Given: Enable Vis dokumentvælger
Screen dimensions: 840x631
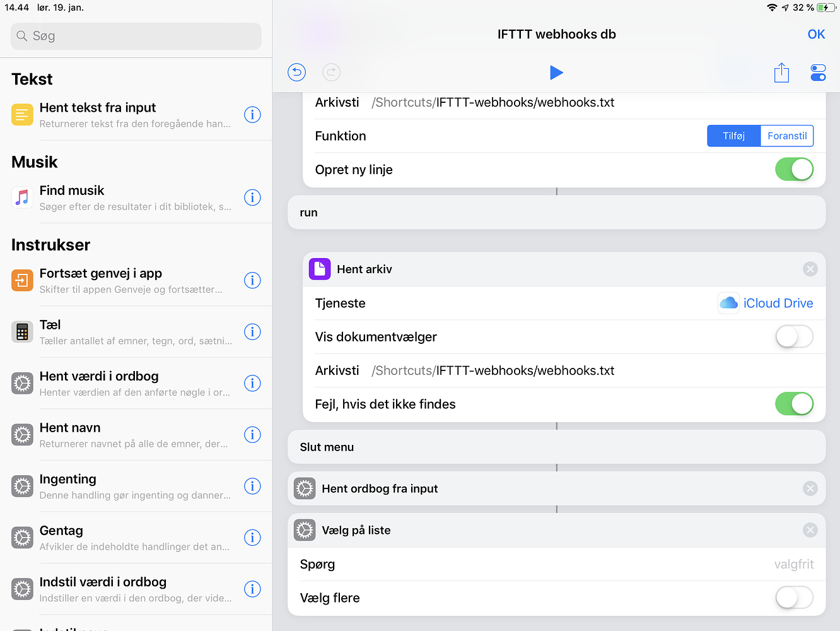Looking at the screenshot, I should pos(794,336).
